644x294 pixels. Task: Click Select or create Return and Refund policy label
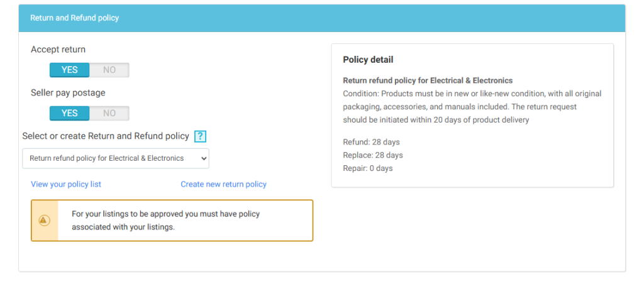(106, 136)
